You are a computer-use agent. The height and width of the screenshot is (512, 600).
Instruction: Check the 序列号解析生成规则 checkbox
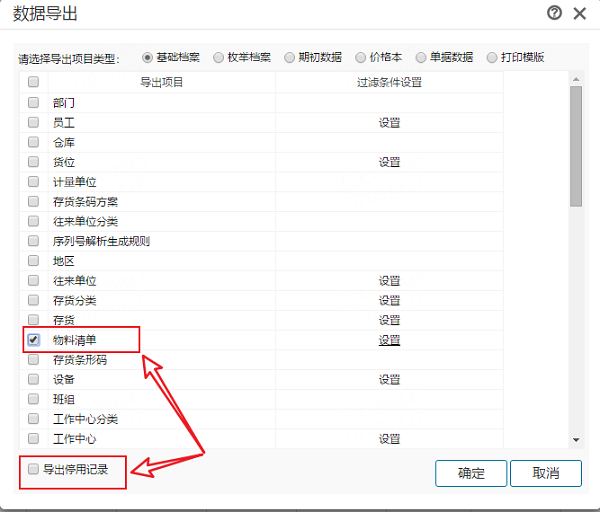tap(33, 241)
